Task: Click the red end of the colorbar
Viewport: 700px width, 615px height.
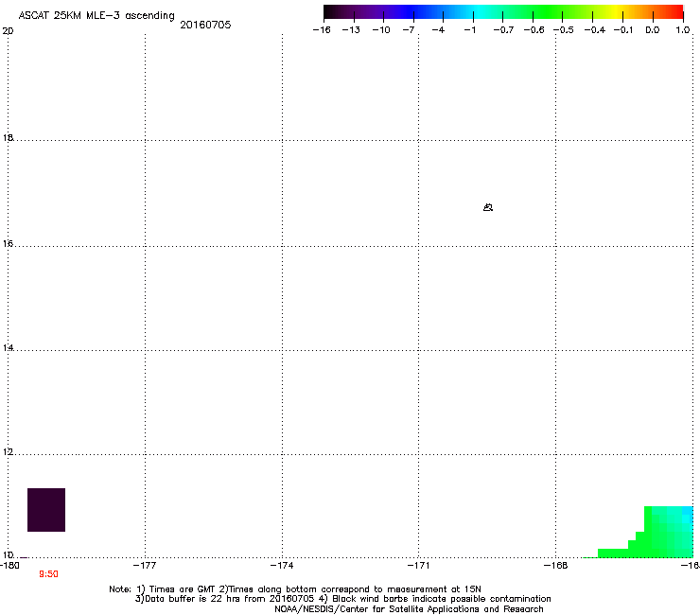Action: point(674,12)
